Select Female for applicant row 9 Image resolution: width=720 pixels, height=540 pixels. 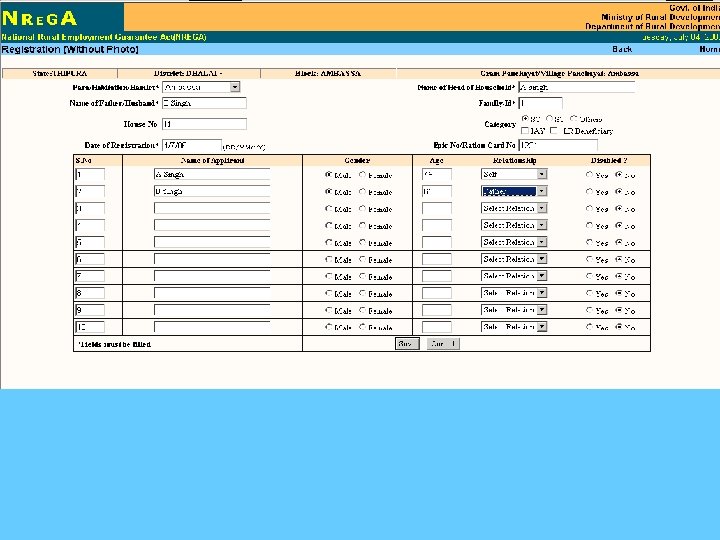pos(362,310)
